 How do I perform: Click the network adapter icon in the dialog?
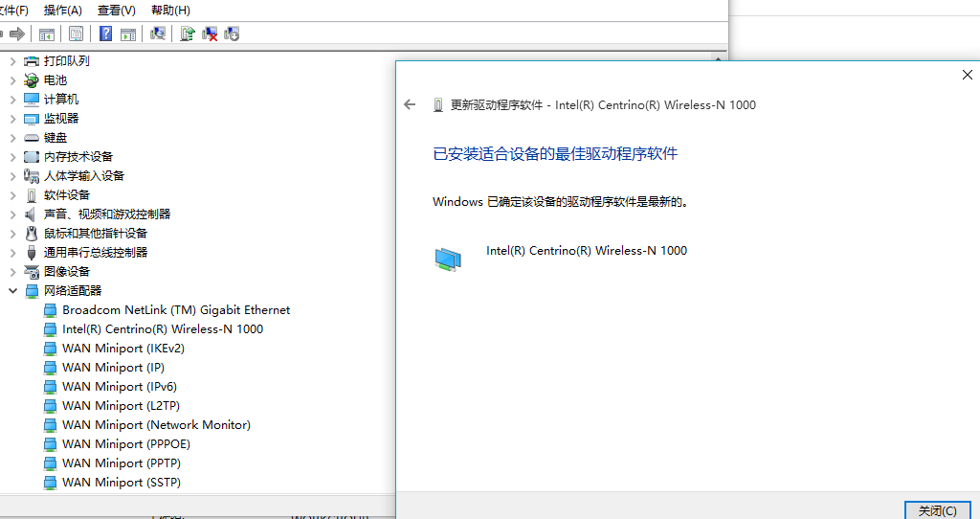(x=448, y=259)
